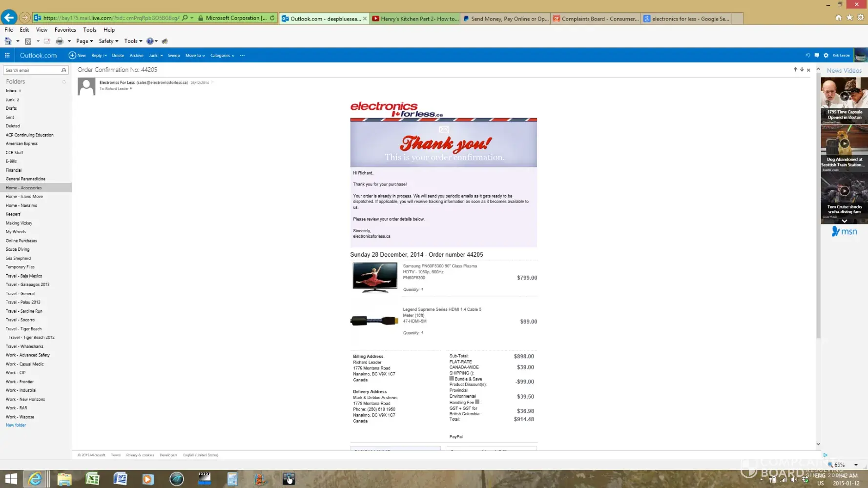Open the browser Home icon at top right
Image resolution: width=868 pixels, height=488 pixels.
[838, 18]
